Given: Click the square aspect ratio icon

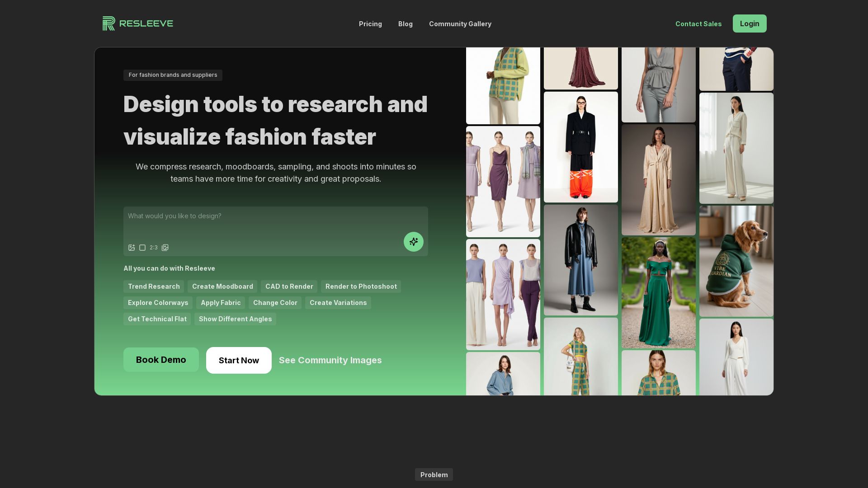Looking at the screenshot, I should (x=142, y=248).
